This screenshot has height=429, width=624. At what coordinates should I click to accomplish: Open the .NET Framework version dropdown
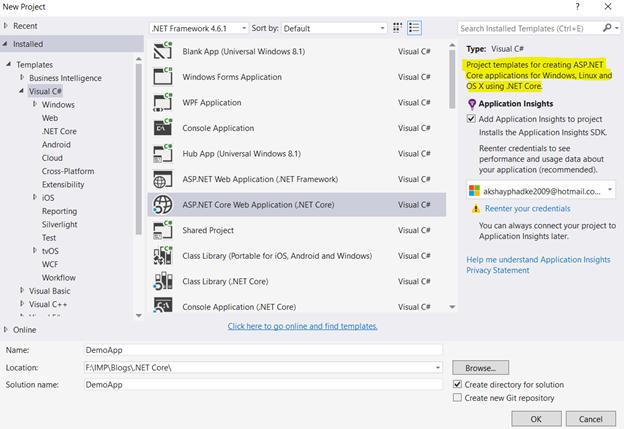pos(199,28)
